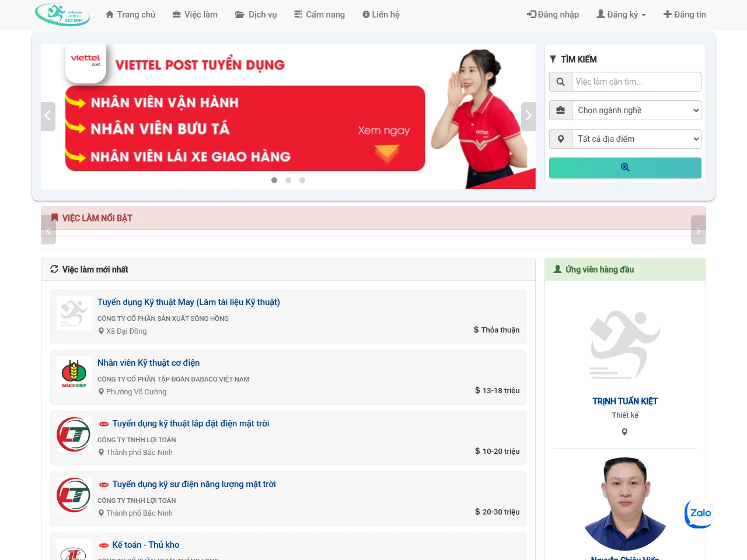Click the 10-20 triệu salary text
This screenshot has height=560, width=747.
(x=501, y=452)
